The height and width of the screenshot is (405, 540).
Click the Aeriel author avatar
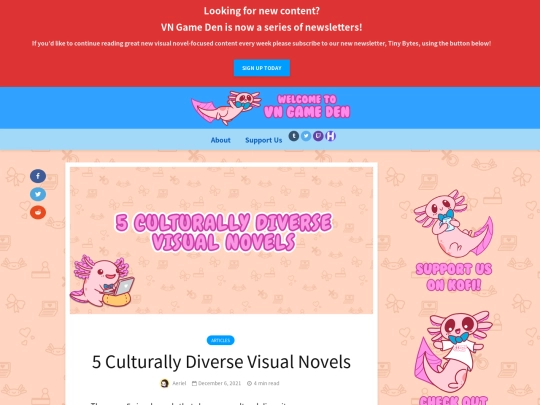[x=165, y=383]
